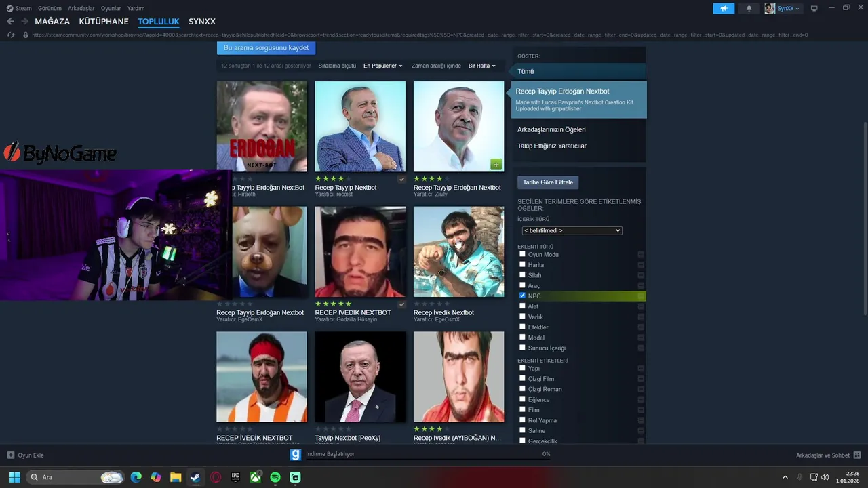Exclude the Harita tag with minus icon
Image resolution: width=868 pixels, height=488 pixels.
pos(641,265)
